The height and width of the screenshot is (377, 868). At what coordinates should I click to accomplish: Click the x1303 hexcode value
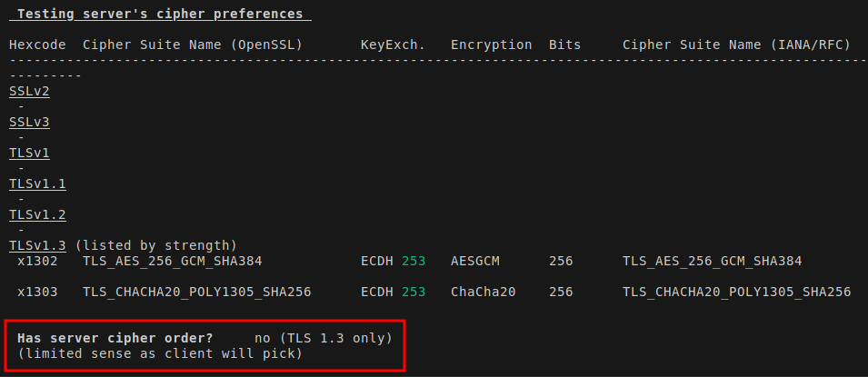(x=37, y=292)
